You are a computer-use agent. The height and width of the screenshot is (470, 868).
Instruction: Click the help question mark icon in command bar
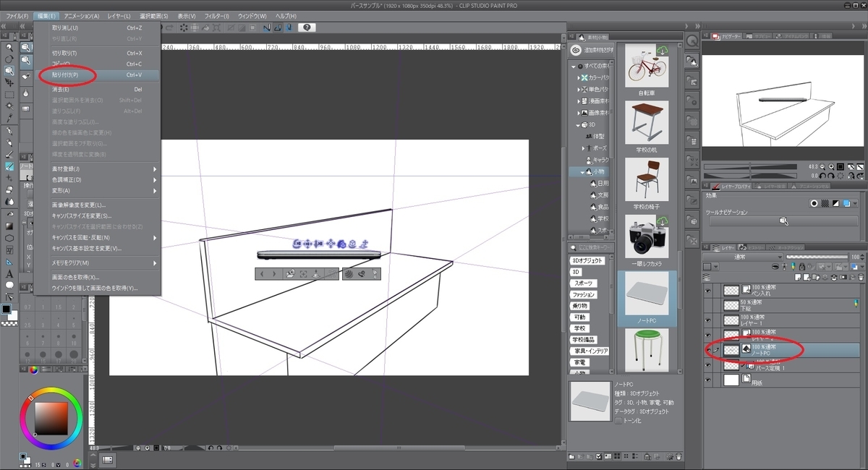(x=307, y=27)
